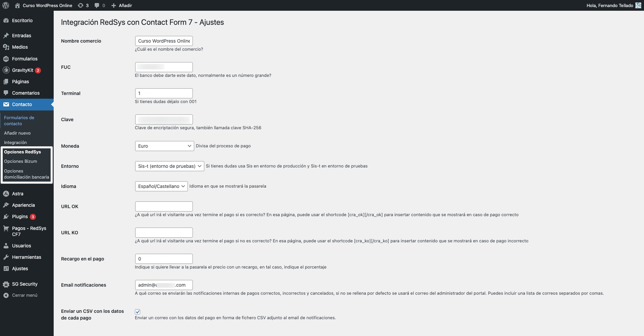The height and width of the screenshot is (336, 644).
Task: Focus the Nombre comercio text field
Action: (x=164, y=41)
